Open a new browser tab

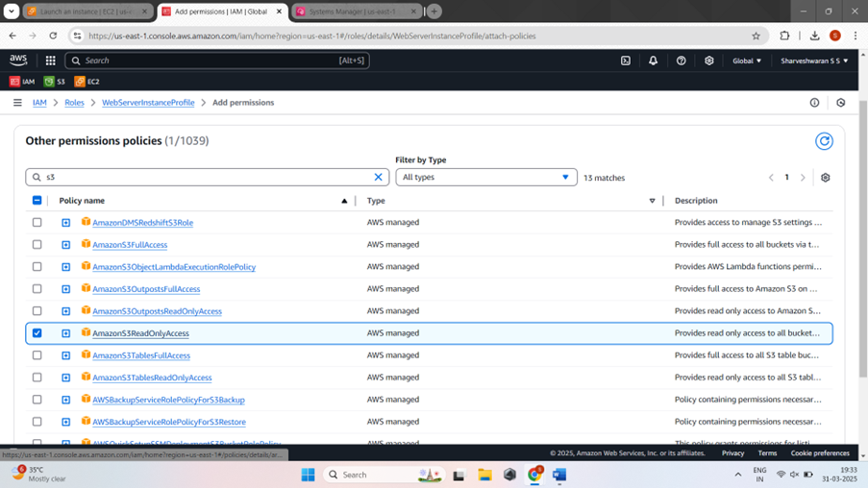(434, 12)
